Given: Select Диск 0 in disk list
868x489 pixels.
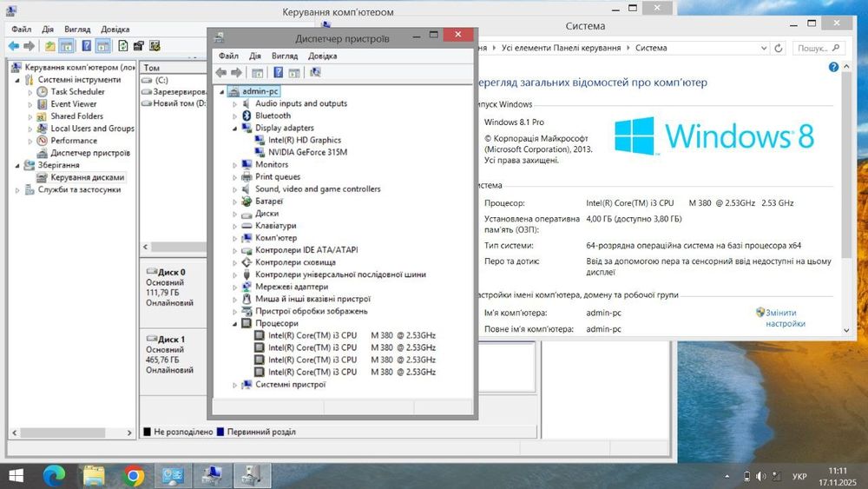Looking at the screenshot, I should [x=173, y=287].
